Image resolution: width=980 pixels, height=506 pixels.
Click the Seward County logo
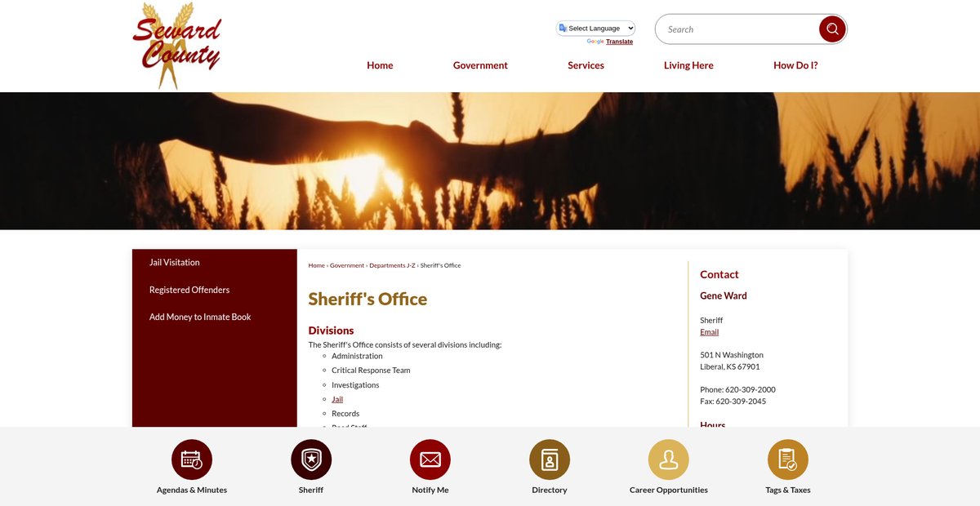[x=177, y=45]
